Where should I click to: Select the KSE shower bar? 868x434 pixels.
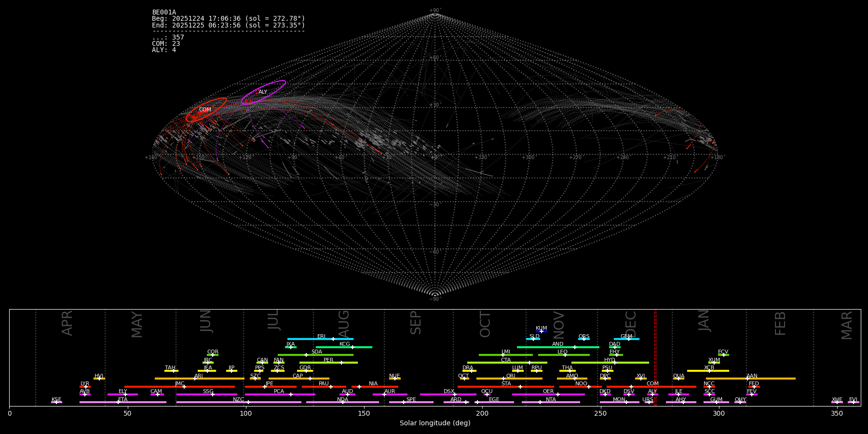click(x=56, y=402)
